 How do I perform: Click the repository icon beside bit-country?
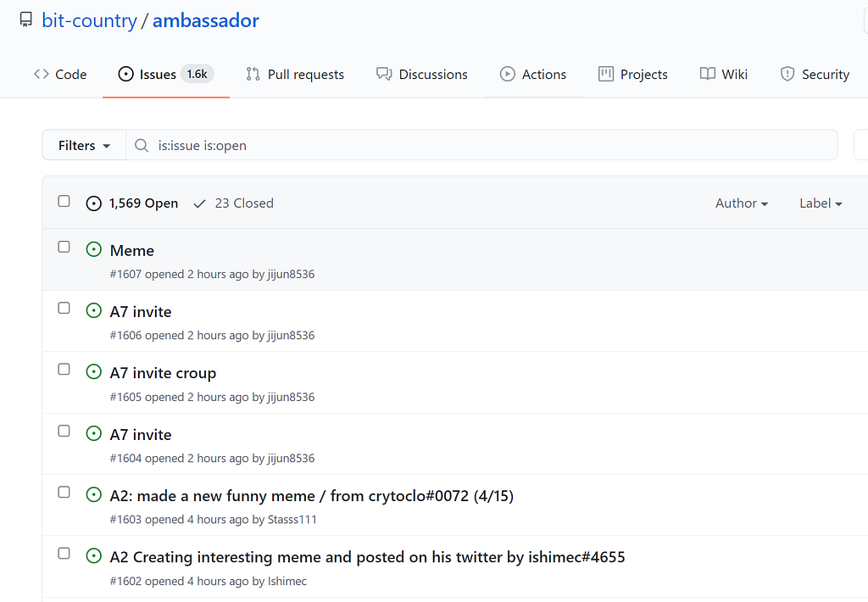coord(25,20)
